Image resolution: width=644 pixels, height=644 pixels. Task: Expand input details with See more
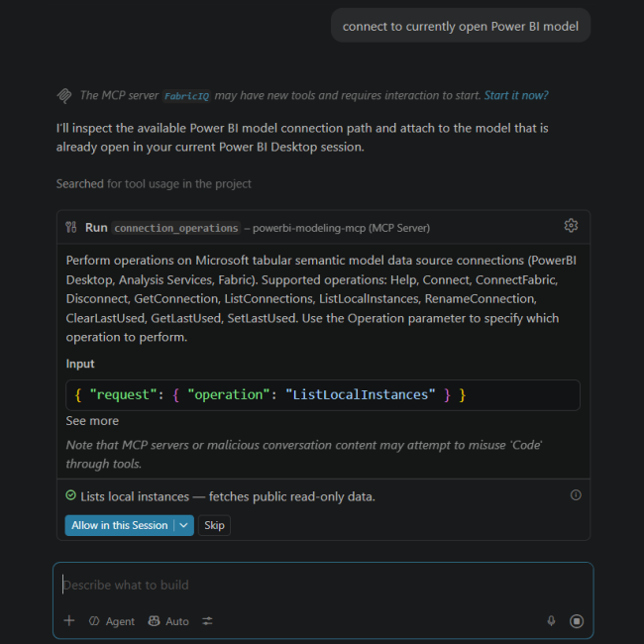(92, 420)
